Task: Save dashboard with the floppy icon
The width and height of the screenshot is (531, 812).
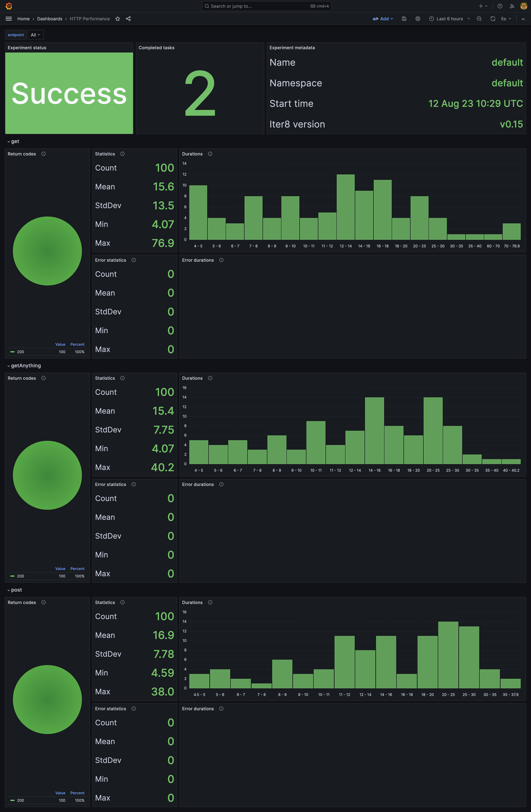Action: [404, 19]
